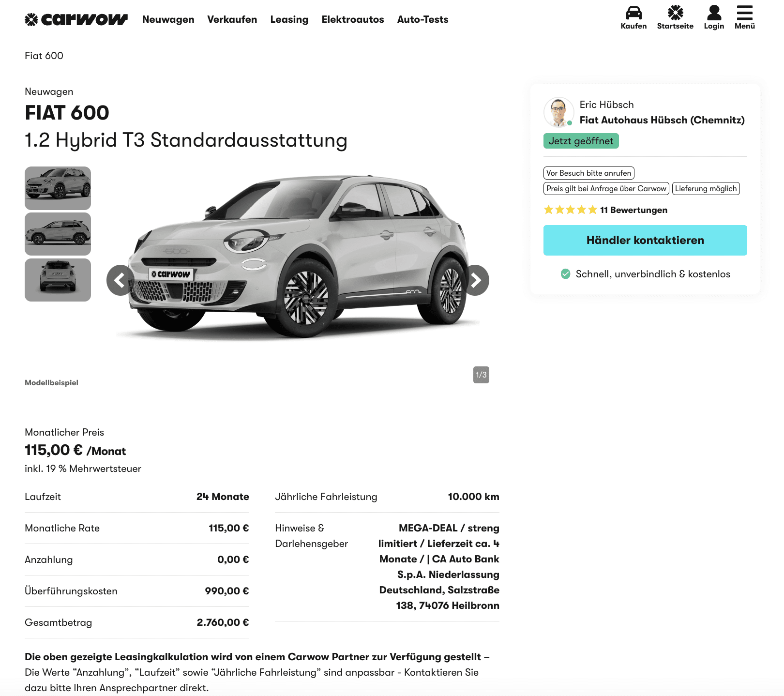Click Jetzt geöffnet status badge
The image size is (784, 696).
point(581,141)
